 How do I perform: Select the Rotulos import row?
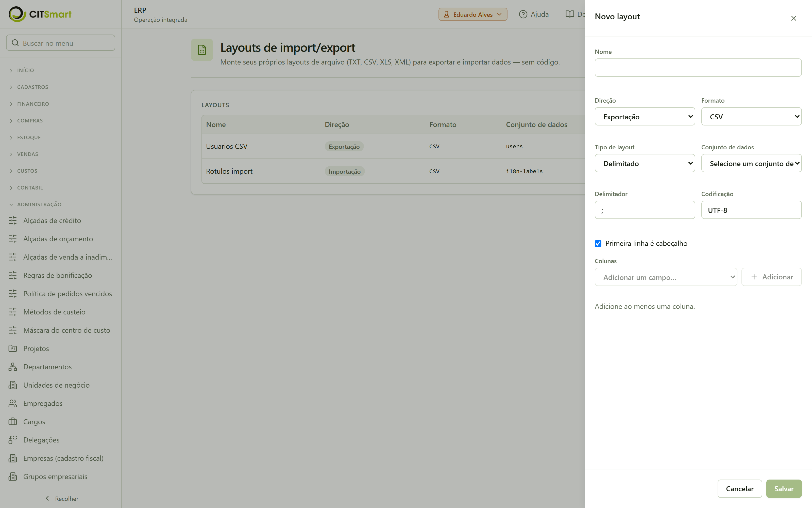pos(393,171)
